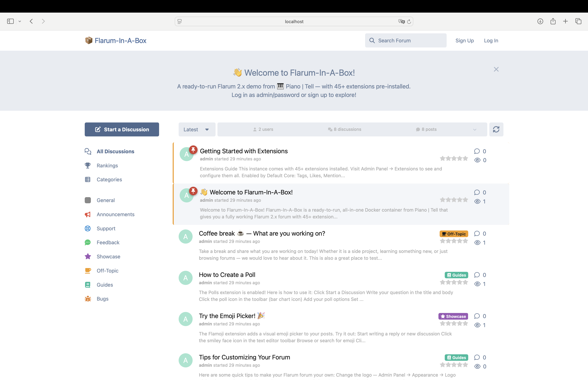Screen dimensions: 588x380
Task: Click star rating on Welcome to Flarum-In-A-Box discussion
Action: pyautogui.click(x=454, y=200)
